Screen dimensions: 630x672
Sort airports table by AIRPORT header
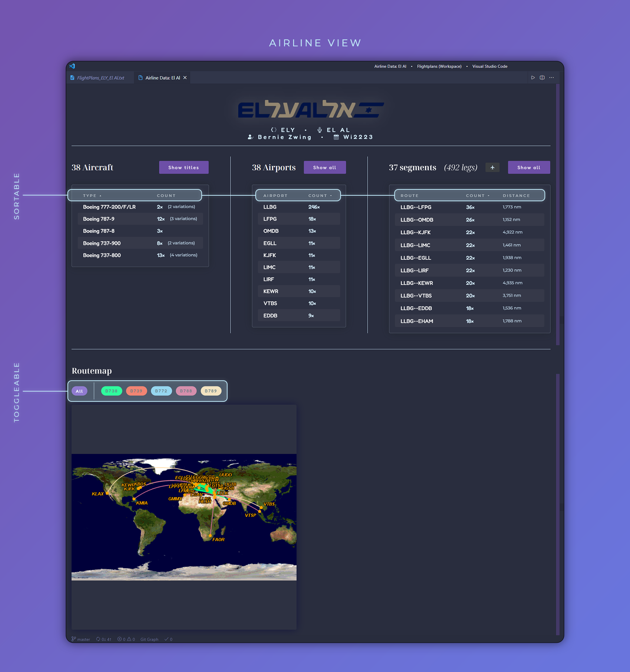click(275, 195)
